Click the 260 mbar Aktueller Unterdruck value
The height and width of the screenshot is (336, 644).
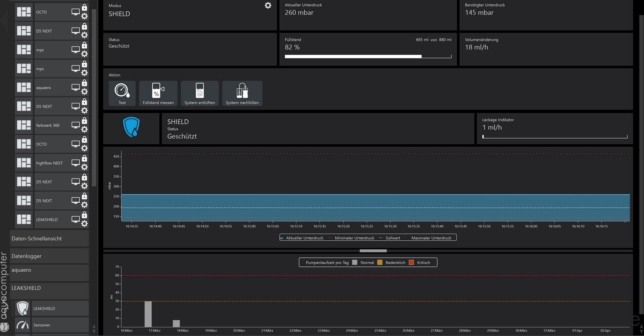coord(299,12)
